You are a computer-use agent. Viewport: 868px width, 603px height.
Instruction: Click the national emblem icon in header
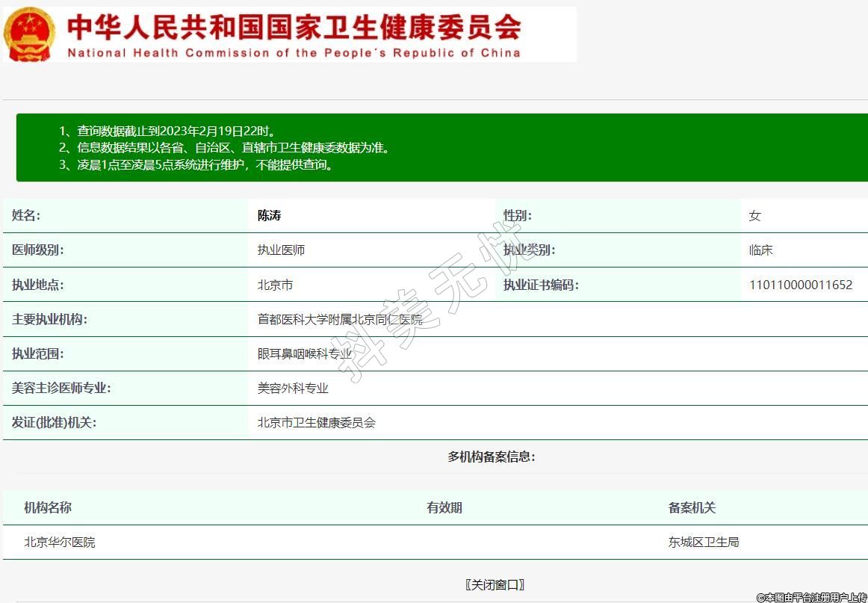pyautogui.click(x=29, y=34)
